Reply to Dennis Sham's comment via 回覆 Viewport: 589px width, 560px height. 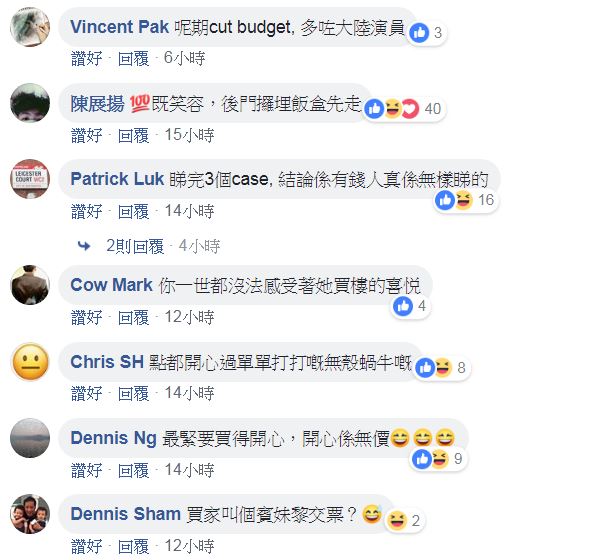pyautogui.click(x=133, y=546)
